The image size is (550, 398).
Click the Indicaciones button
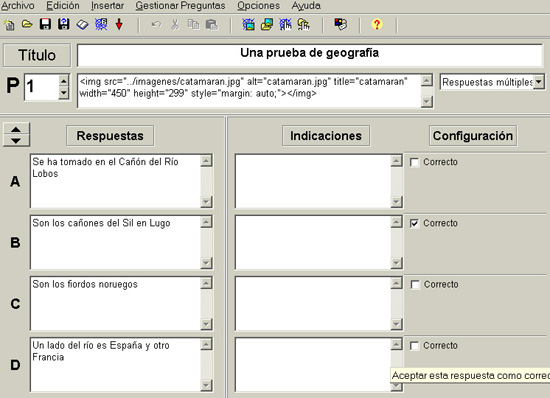[x=326, y=136]
